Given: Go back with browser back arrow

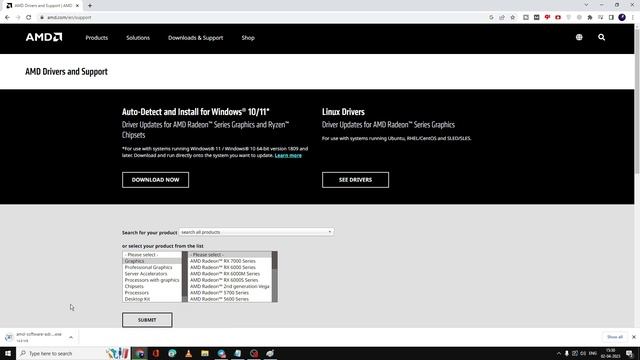Looking at the screenshot, I should [x=7, y=18].
